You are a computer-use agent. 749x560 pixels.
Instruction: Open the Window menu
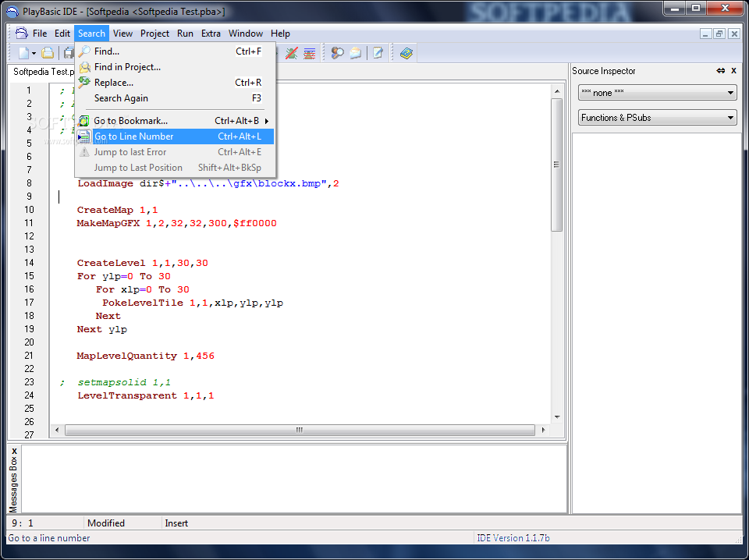(x=246, y=34)
